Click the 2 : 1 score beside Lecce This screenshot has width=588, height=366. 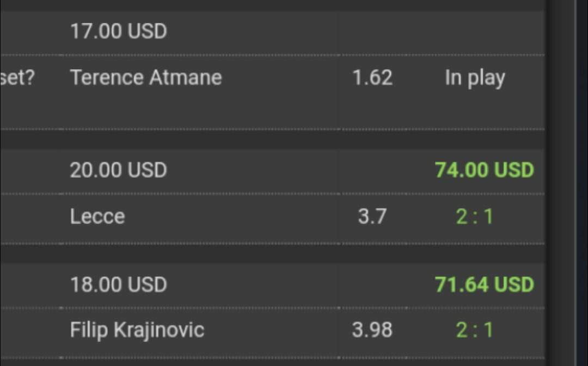pos(474,216)
